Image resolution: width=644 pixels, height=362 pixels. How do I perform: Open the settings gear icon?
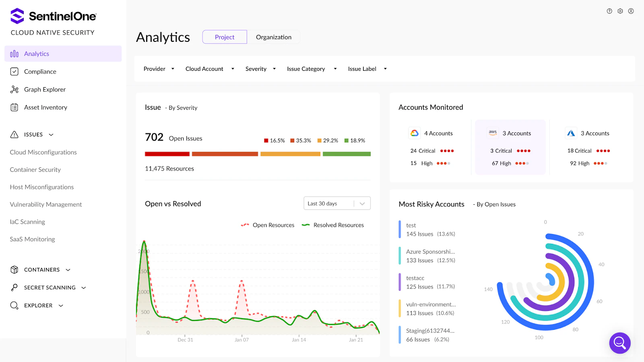pos(620,11)
